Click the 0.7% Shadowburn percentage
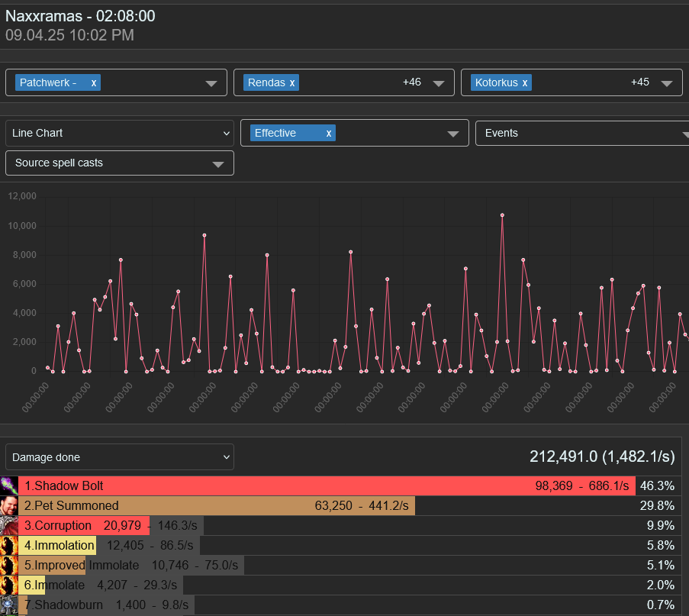Screen dimensions: 689x616 (661, 605)
